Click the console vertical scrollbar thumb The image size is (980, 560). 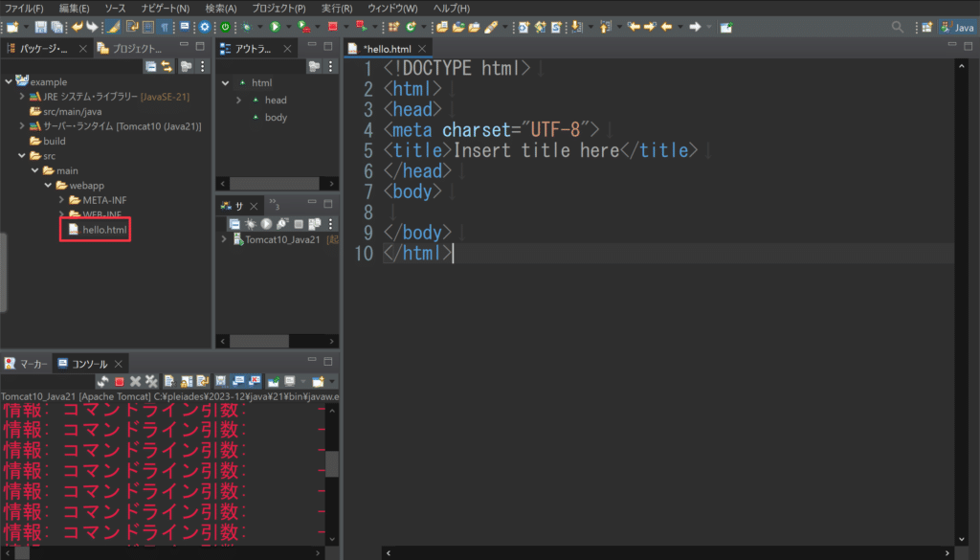(x=332, y=463)
